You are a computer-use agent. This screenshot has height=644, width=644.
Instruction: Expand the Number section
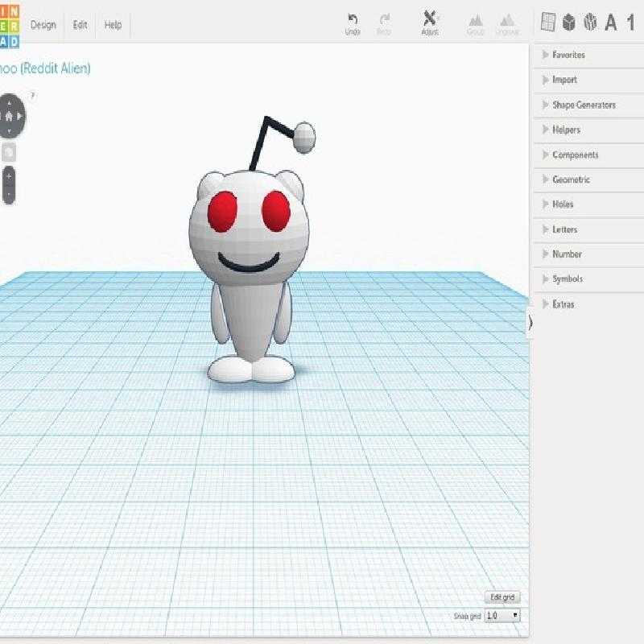click(589, 254)
